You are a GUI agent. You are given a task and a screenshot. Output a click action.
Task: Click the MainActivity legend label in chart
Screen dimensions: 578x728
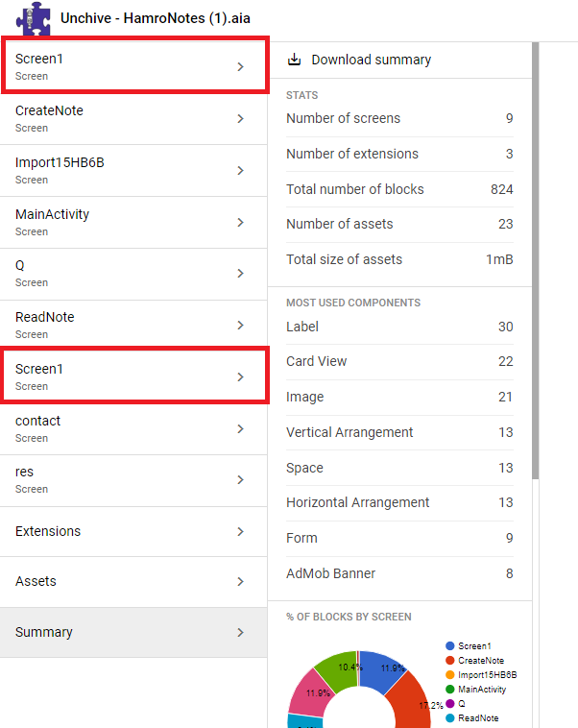pos(482,689)
